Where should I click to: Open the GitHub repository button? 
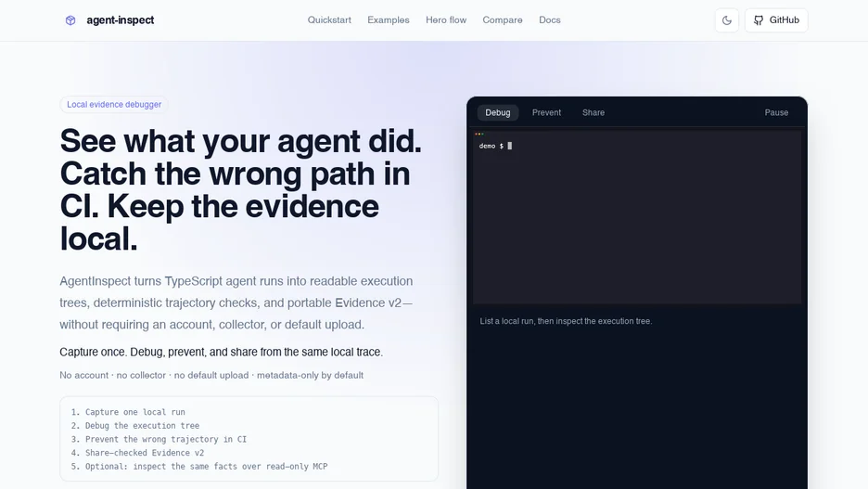(776, 20)
